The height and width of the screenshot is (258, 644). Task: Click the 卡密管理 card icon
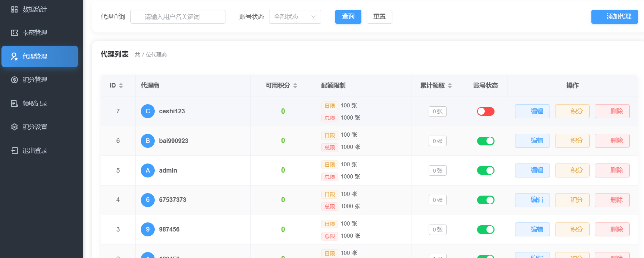click(14, 33)
